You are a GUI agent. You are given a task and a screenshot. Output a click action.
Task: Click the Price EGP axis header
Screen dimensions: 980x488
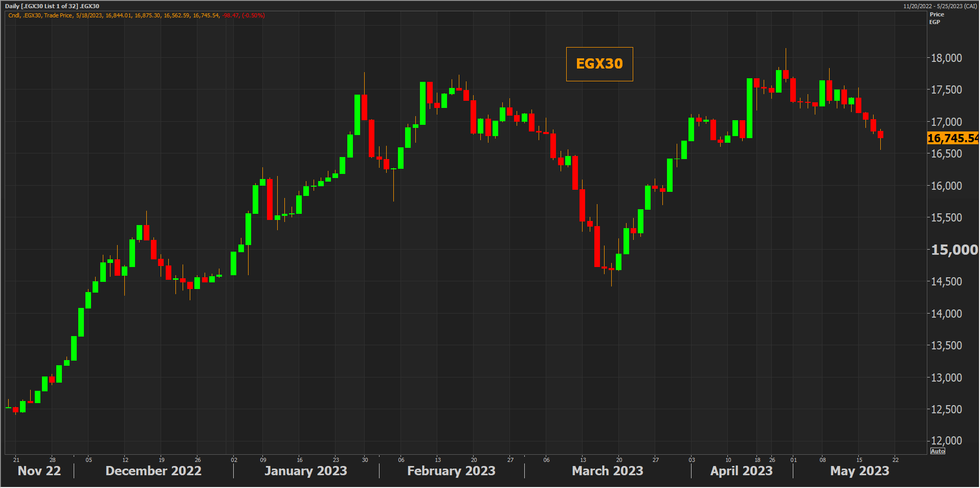click(x=936, y=18)
